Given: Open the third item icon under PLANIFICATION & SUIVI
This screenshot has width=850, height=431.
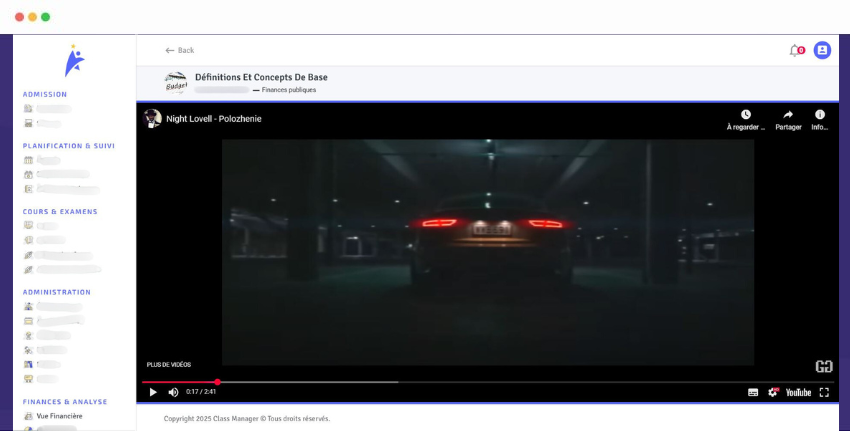Looking at the screenshot, I should (x=28, y=189).
